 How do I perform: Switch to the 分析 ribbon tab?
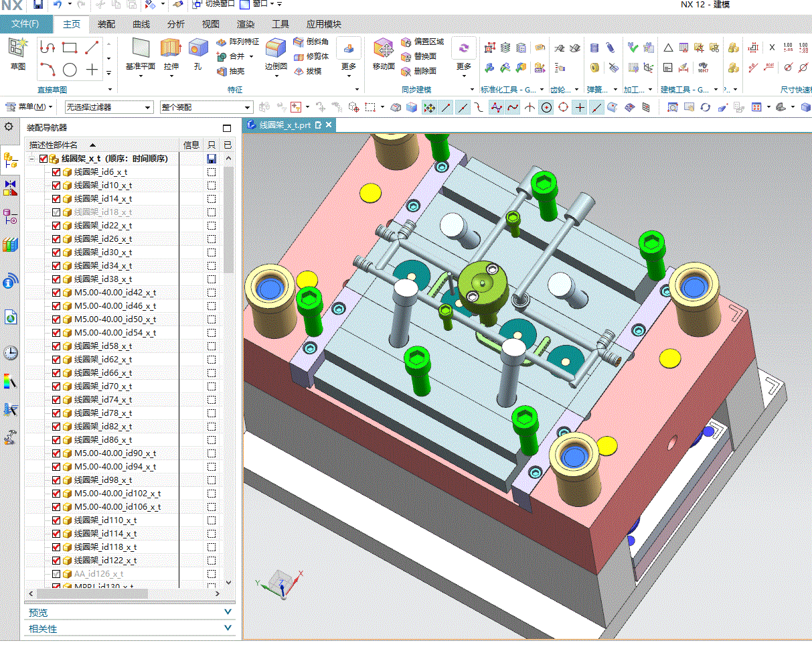(x=176, y=24)
